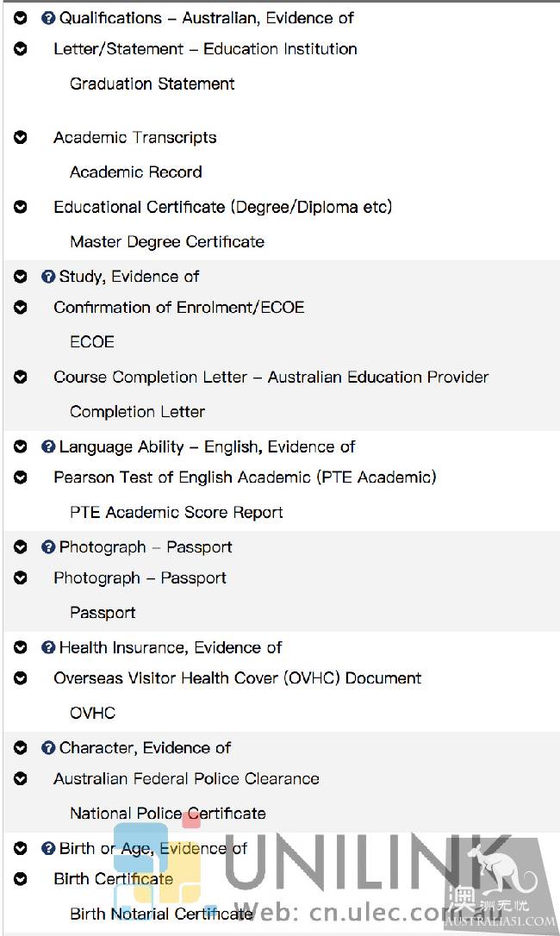The width and height of the screenshot is (560, 936).
Task: Click help icon next to Character, Evidence of
Action: coord(48,748)
